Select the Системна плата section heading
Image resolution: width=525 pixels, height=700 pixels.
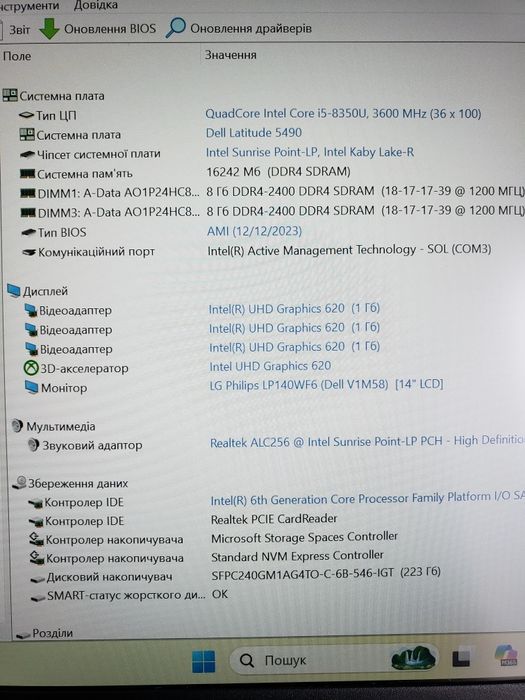pos(62,96)
